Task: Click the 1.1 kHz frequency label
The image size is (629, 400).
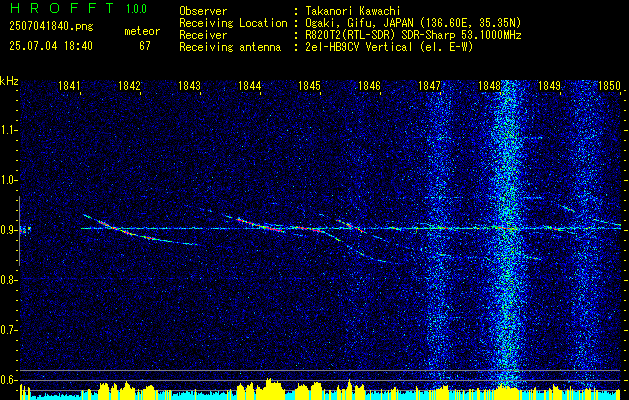Action: tap(8, 130)
